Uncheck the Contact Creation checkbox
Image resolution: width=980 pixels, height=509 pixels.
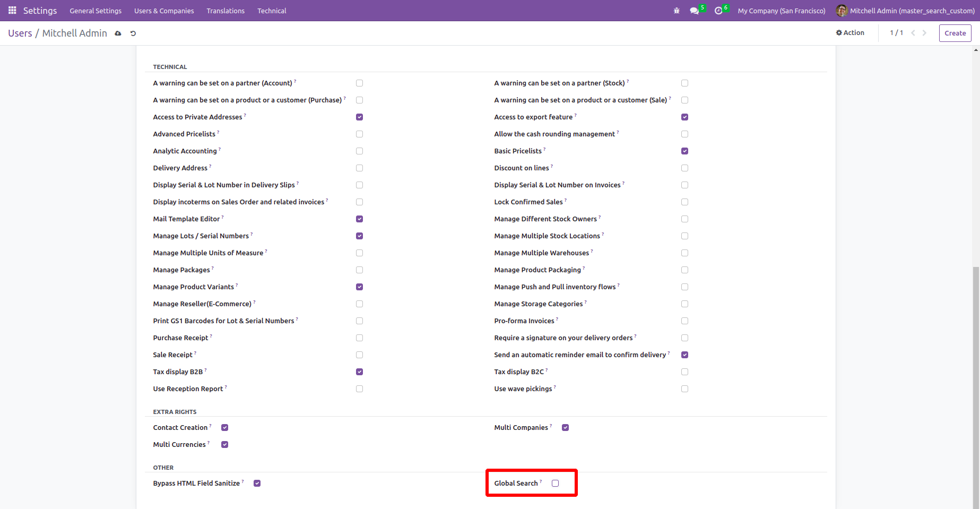tap(224, 427)
